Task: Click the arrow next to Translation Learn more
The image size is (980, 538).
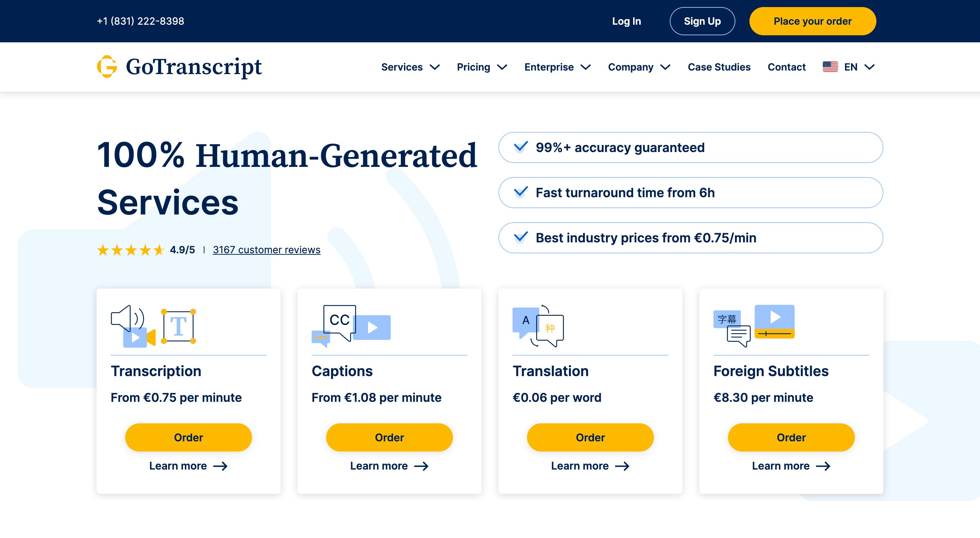Action: click(x=622, y=466)
